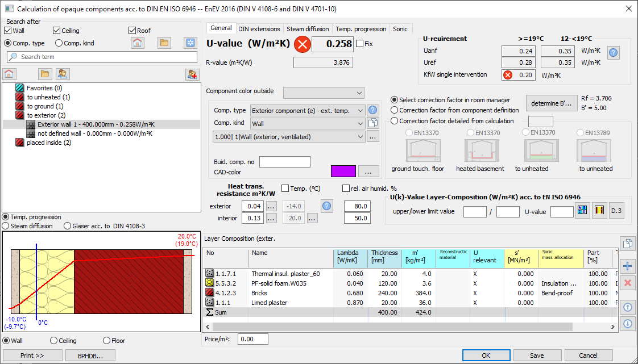The width and height of the screenshot is (638, 364).
Task: Select the Comp. kind radio button
Action: [59, 43]
